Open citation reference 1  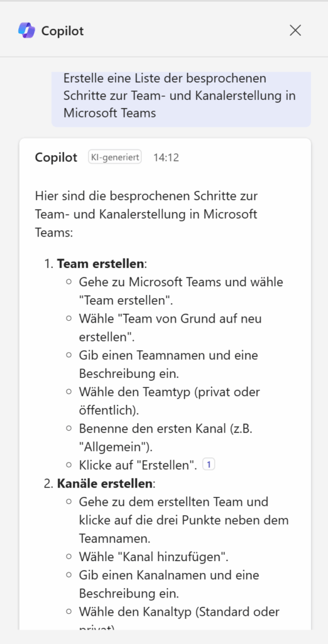point(209,465)
